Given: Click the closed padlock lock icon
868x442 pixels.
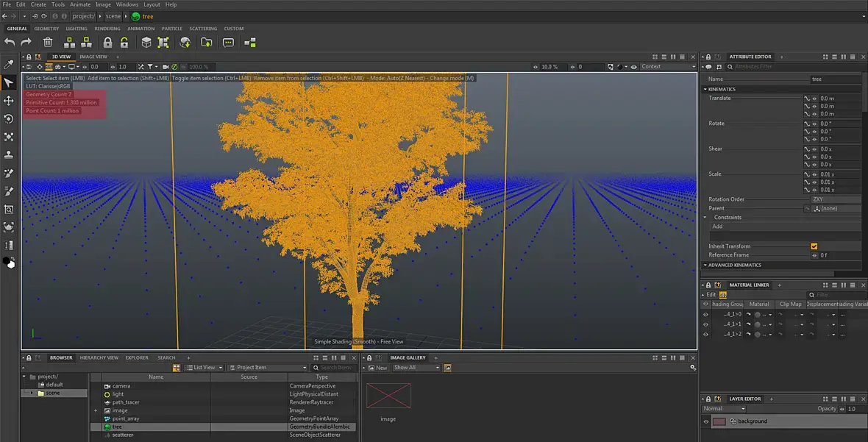Looking at the screenshot, I should click(x=107, y=43).
